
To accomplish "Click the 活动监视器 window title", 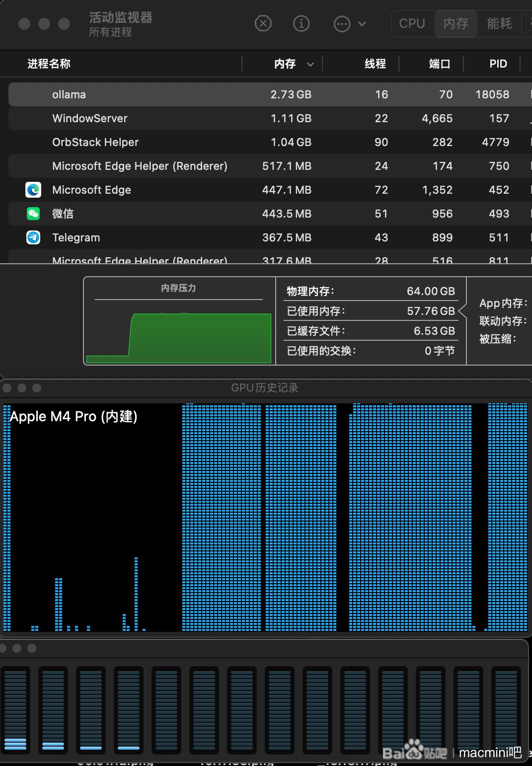I will 121,17.
